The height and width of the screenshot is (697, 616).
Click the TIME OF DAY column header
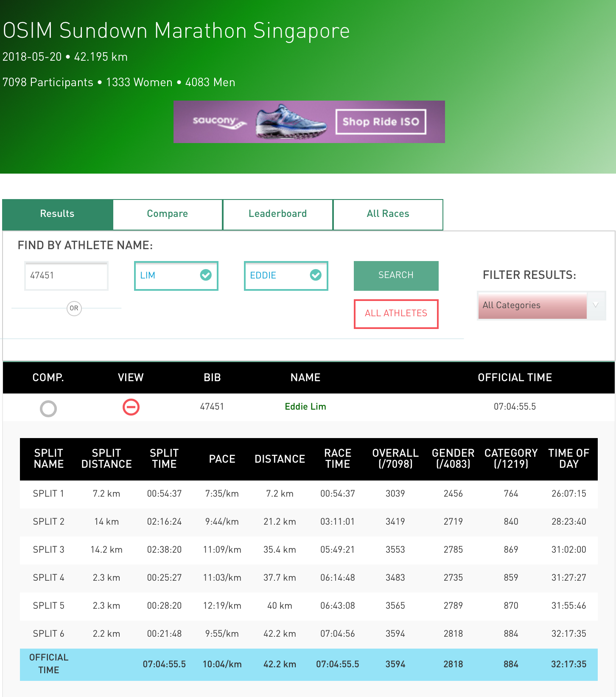point(568,459)
